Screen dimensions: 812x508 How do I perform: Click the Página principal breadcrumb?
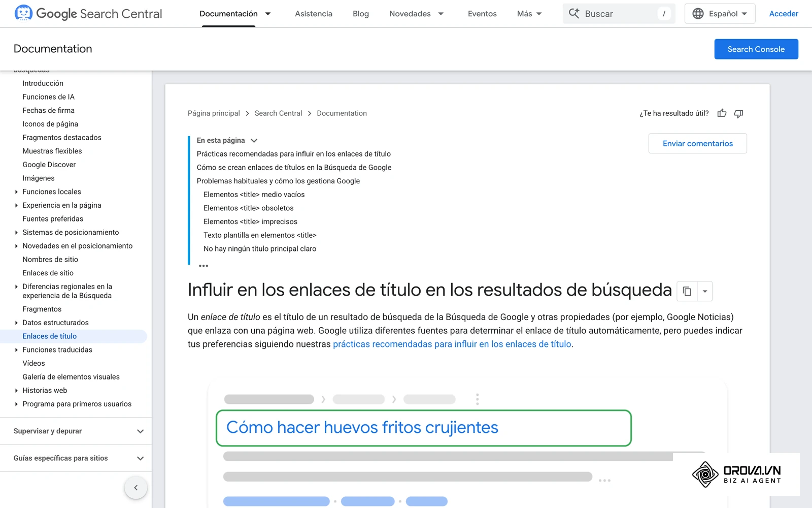(x=214, y=113)
